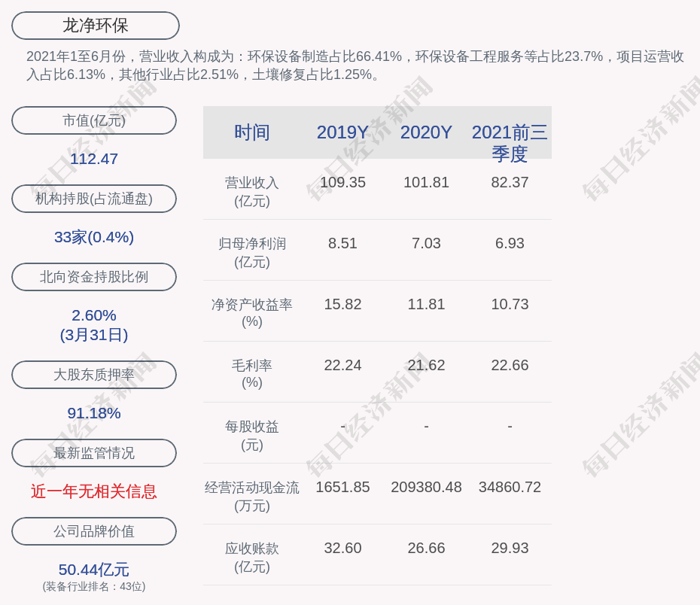Screen dimensions: 700x605
Task: Select the 北向资金持股比例 label pill
Action: pos(94,277)
